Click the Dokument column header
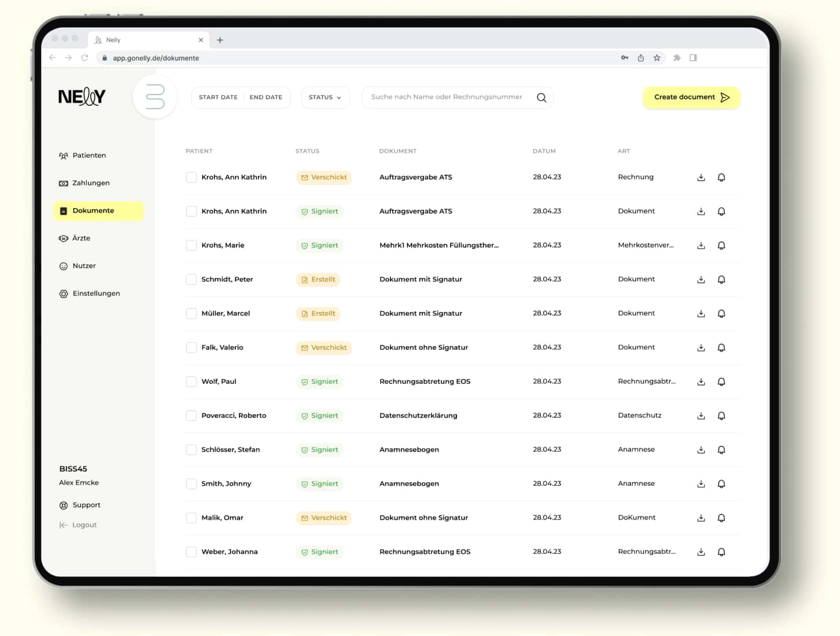This screenshot has height=636, width=840. click(397, 151)
